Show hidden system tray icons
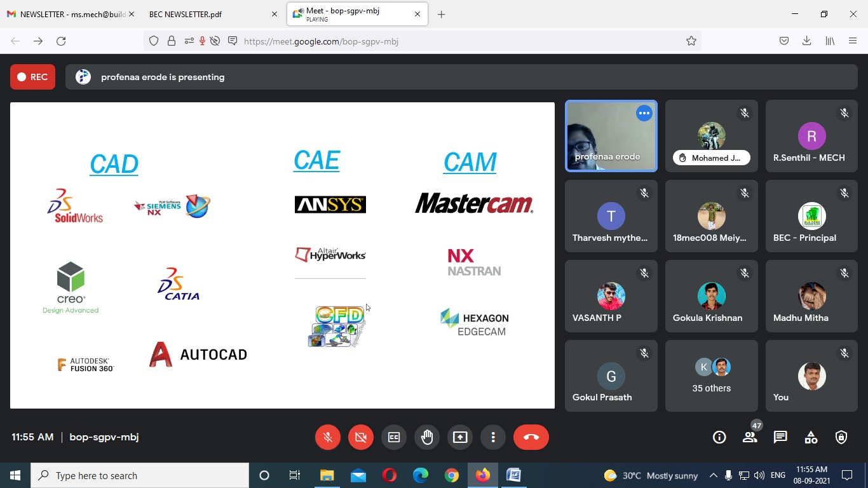 (x=713, y=475)
